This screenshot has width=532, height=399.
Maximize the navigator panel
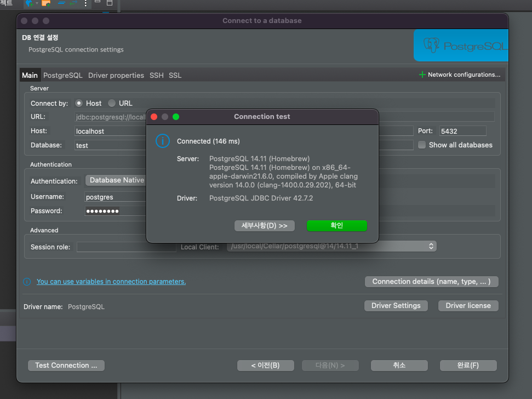coord(110,3)
